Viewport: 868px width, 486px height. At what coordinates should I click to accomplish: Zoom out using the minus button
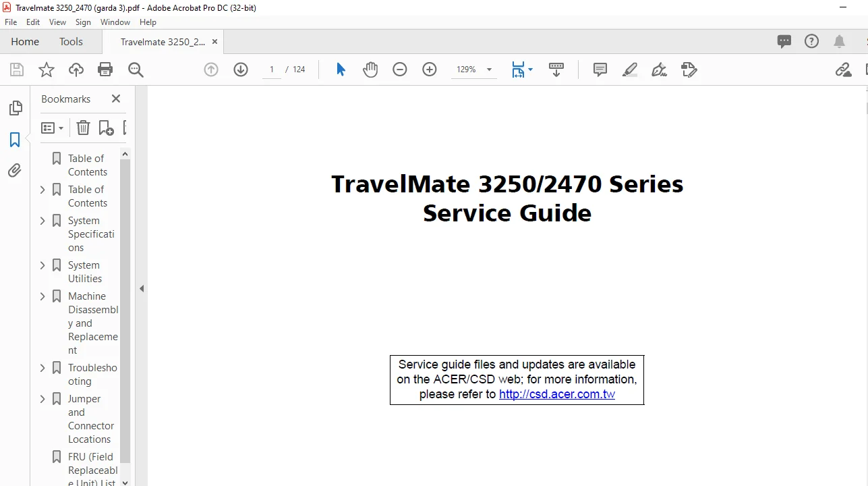point(400,70)
